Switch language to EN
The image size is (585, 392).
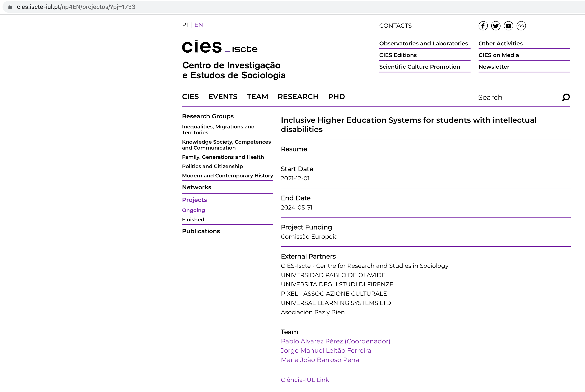click(199, 25)
